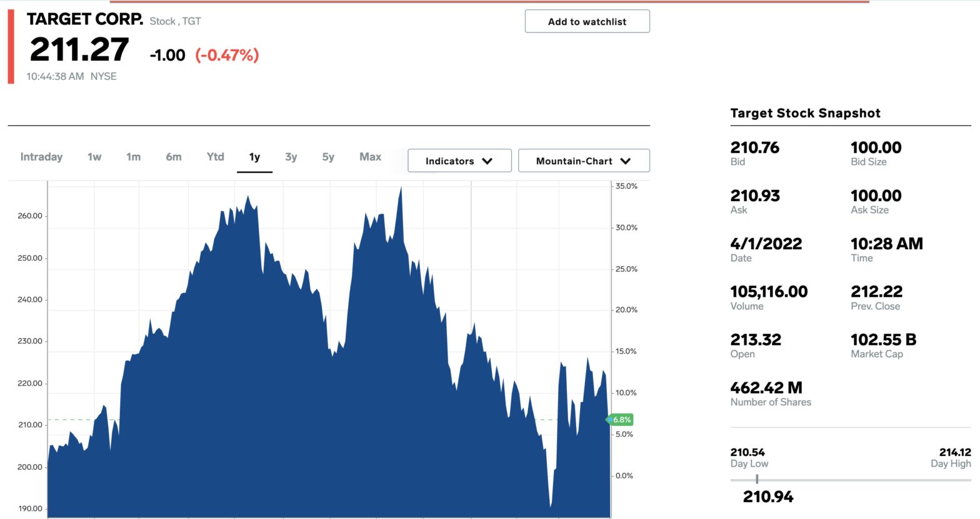Click the (-0.47%) percent change
The width and height of the screenshot is (980, 519).
[x=227, y=55]
